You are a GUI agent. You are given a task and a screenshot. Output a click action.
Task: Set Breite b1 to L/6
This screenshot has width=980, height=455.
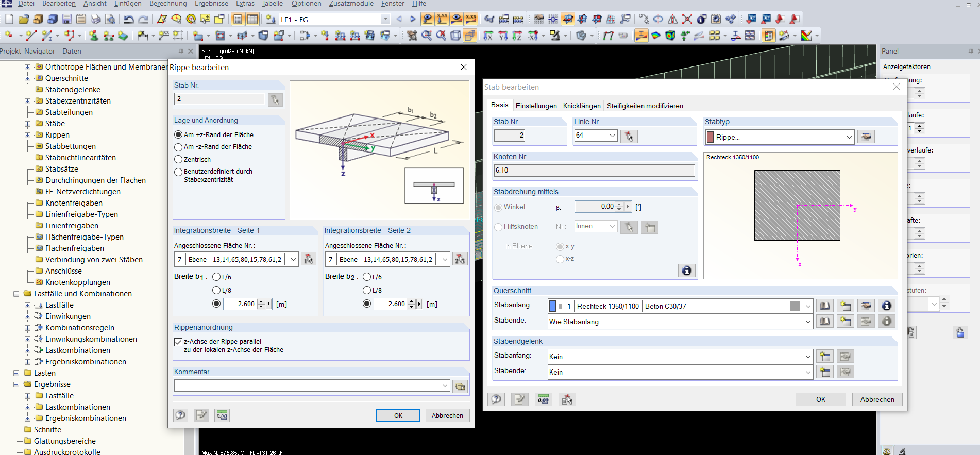(216, 277)
